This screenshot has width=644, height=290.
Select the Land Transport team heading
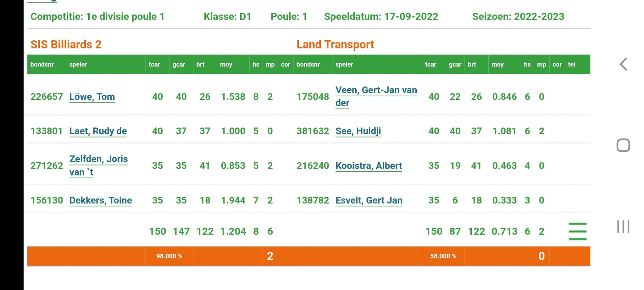(x=335, y=44)
